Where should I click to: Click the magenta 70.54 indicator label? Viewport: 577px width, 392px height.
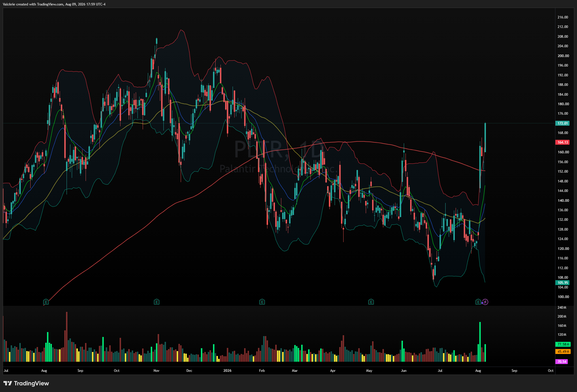point(561,362)
